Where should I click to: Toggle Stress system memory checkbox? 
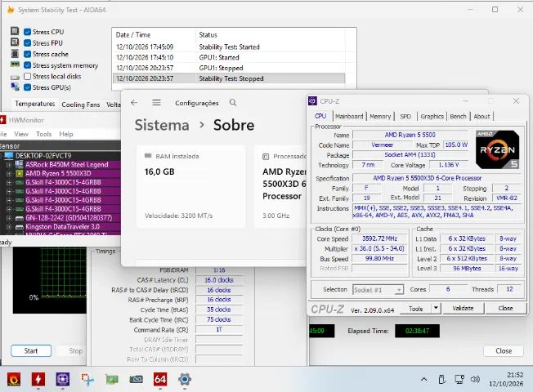[x=28, y=65]
